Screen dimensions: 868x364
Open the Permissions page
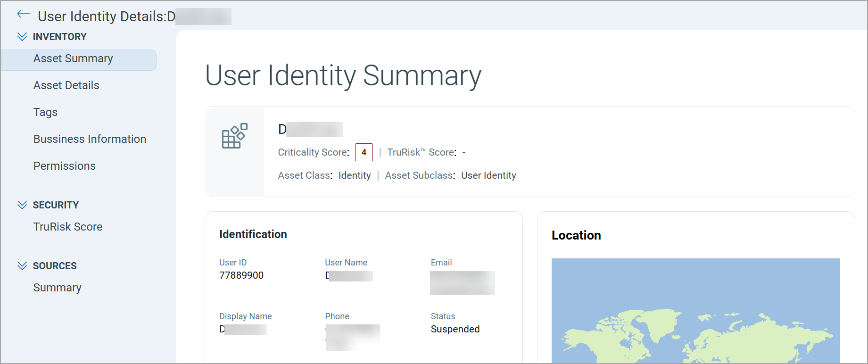pos(64,166)
